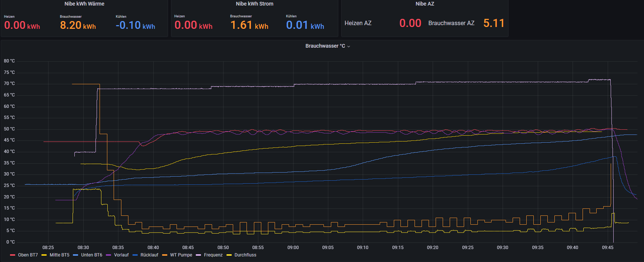Toggle the Vorlauf series in legend
Viewport: 644px width, 262px height.
click(x=121, y=255)
